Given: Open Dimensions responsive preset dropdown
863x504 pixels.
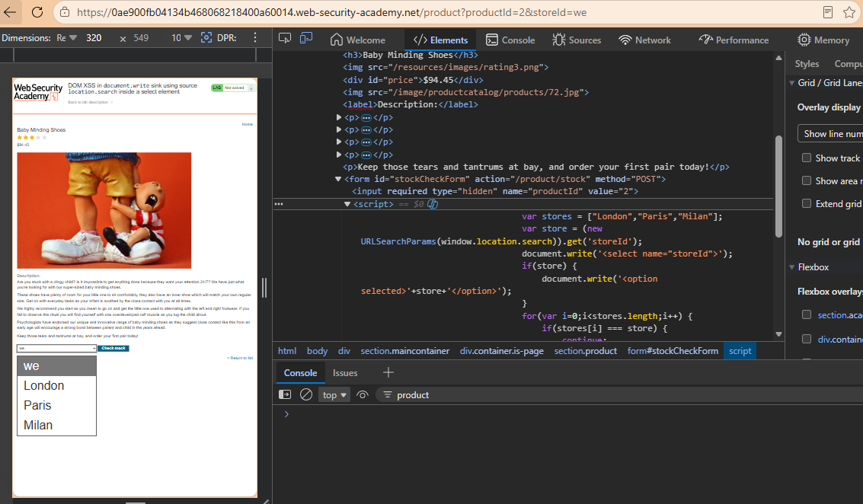Looking at the screenshot, I should (x=66, y=37).
